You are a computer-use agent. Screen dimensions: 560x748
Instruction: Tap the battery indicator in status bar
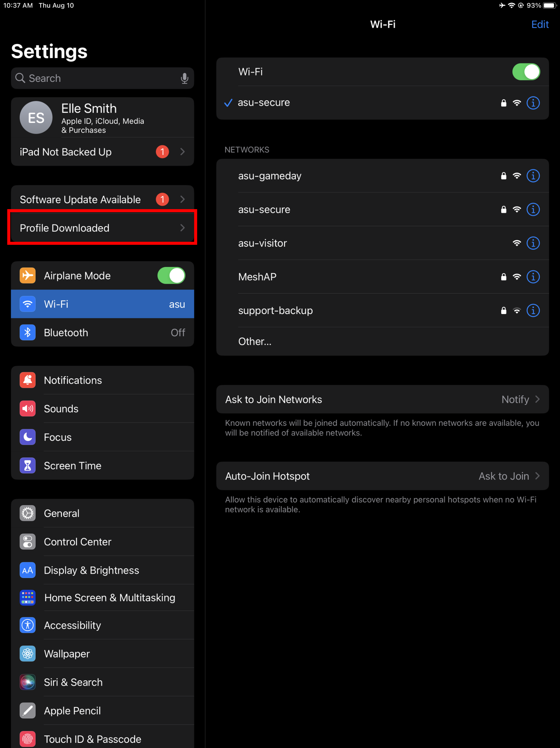tap(549, 5)
